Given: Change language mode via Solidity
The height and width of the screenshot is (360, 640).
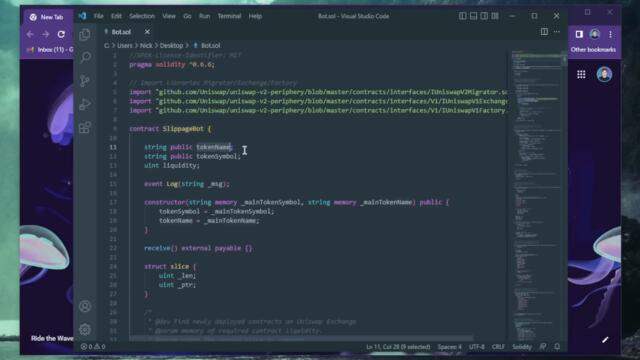Looking at the screenshot, I should tap(522, 347).
